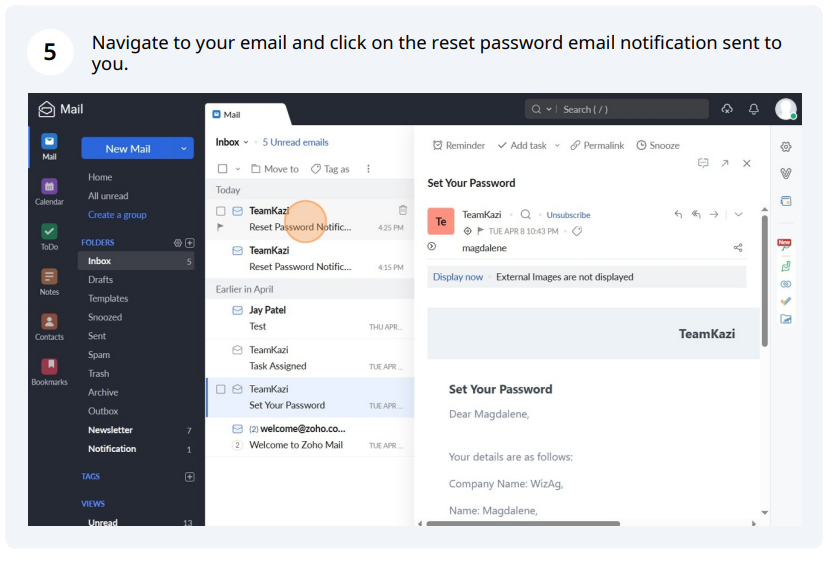Tick checkbox for first TeamKazi reset email

[221, 211]
